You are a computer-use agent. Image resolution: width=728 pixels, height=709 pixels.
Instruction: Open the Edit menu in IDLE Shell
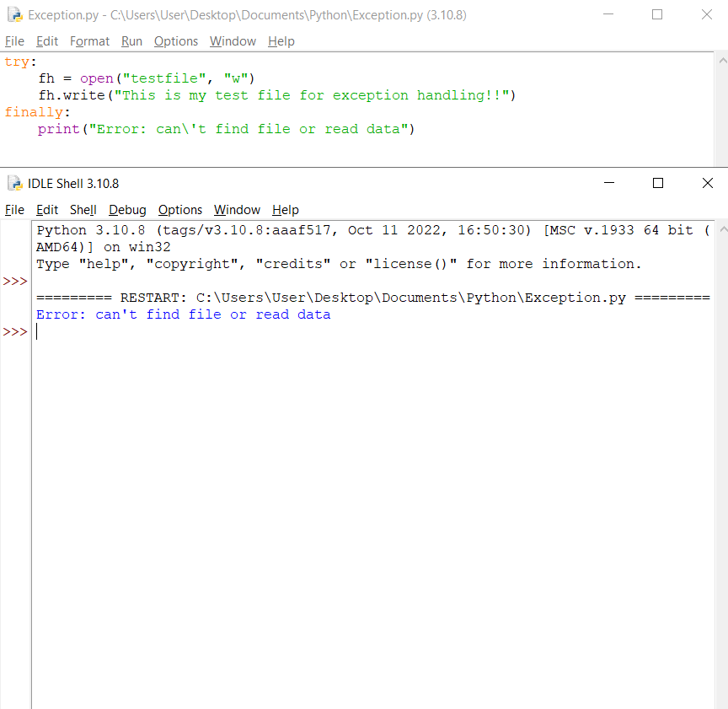click(x=46, y=210)
